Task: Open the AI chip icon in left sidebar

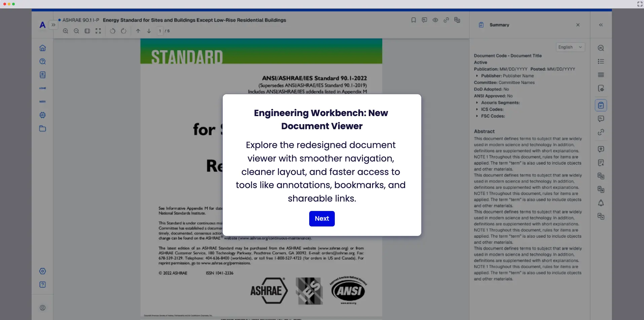Action: pyautogui.click(x=42, y=115)
